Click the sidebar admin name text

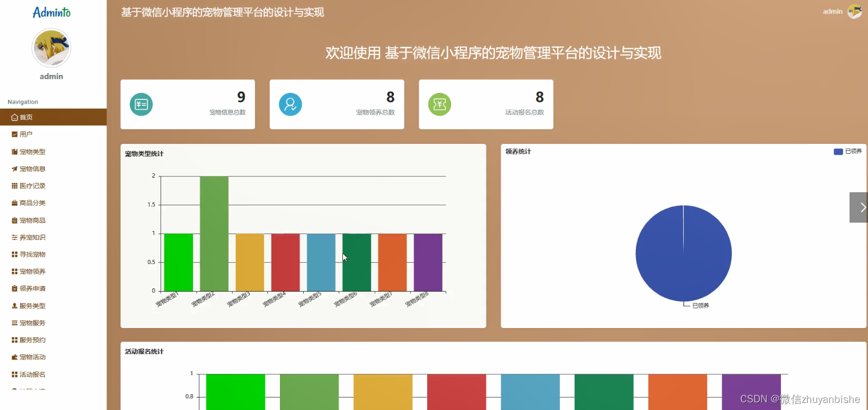51,77
